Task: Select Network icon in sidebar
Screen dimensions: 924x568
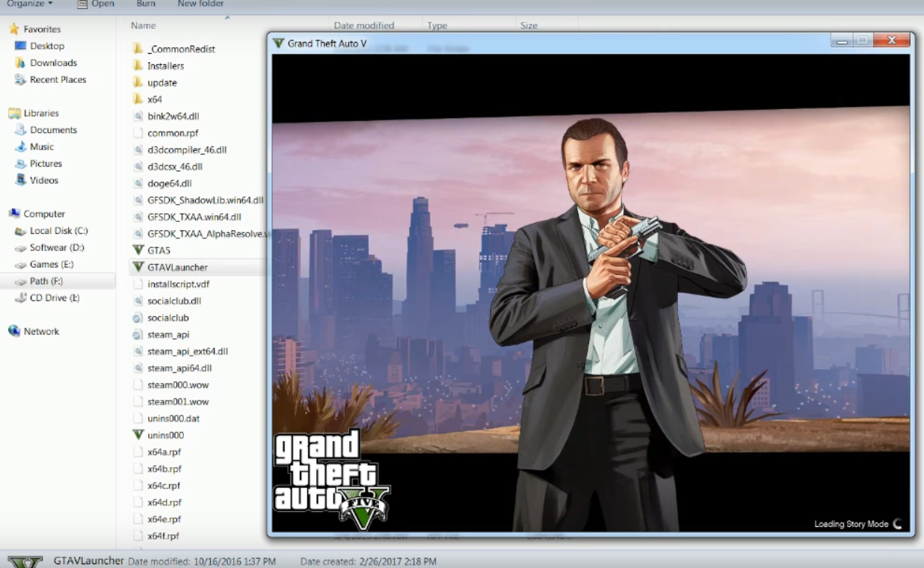Action: pos(14,331)
